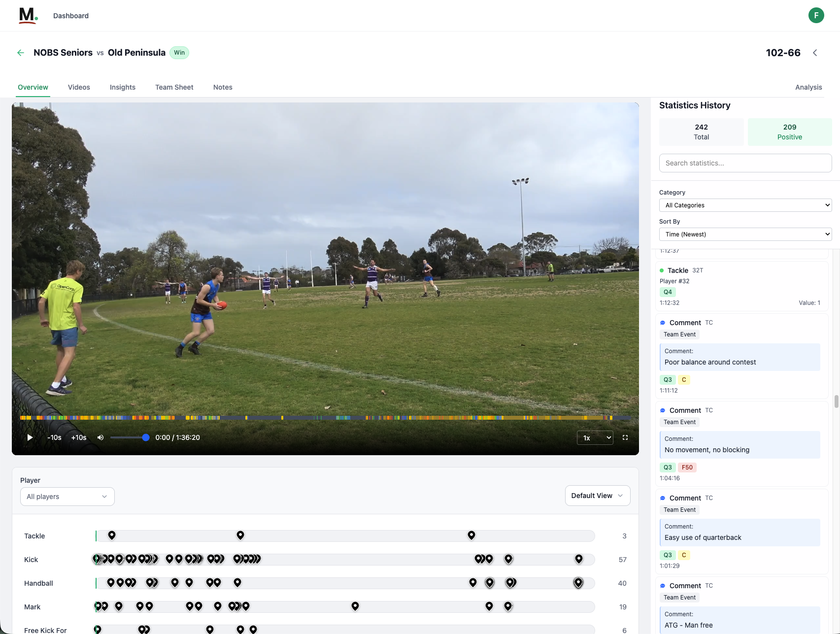This screenshot has width=840, height=634.
Task: Expand the All players selector
Action: coord(67,497)
